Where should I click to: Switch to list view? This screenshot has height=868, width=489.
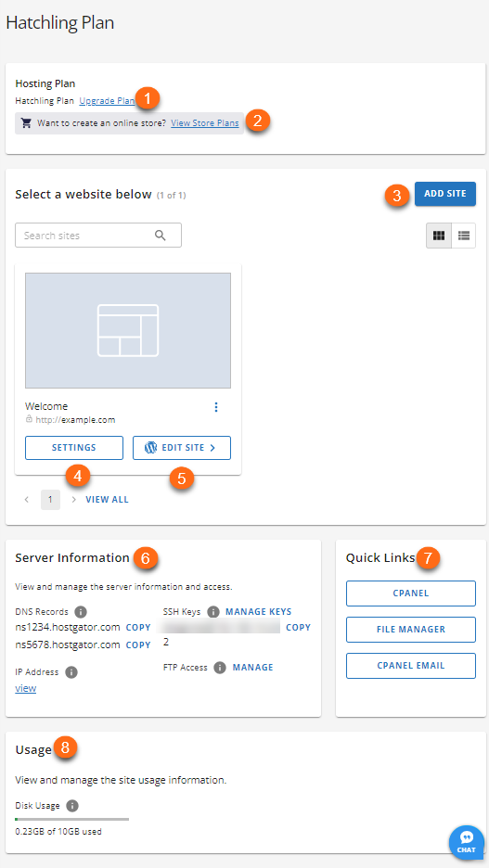point(464,236)
